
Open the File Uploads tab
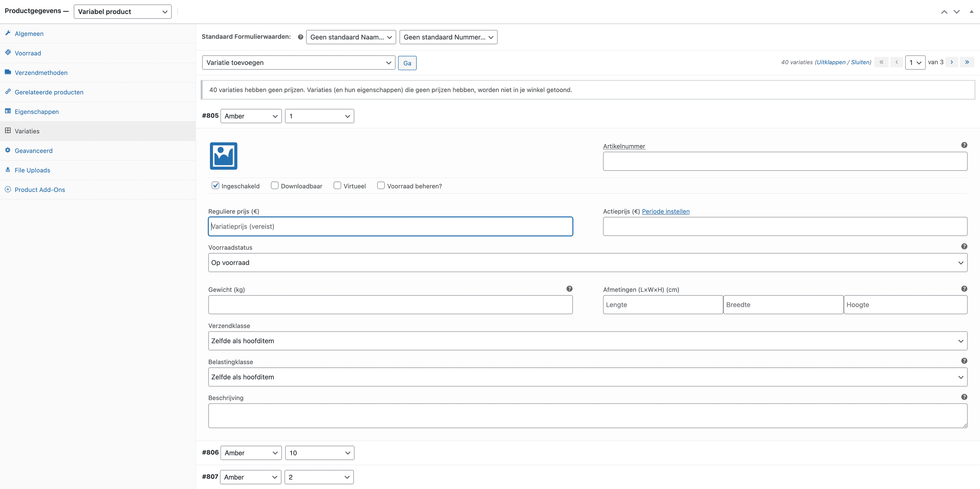click(98, 170)
